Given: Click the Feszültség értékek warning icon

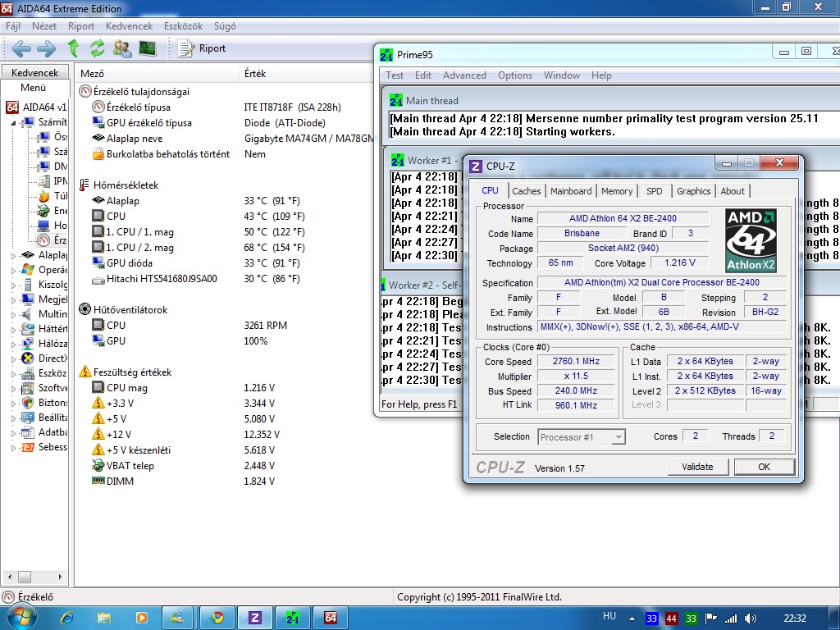Looking at the screenshot, I should [x=84, y=372].
